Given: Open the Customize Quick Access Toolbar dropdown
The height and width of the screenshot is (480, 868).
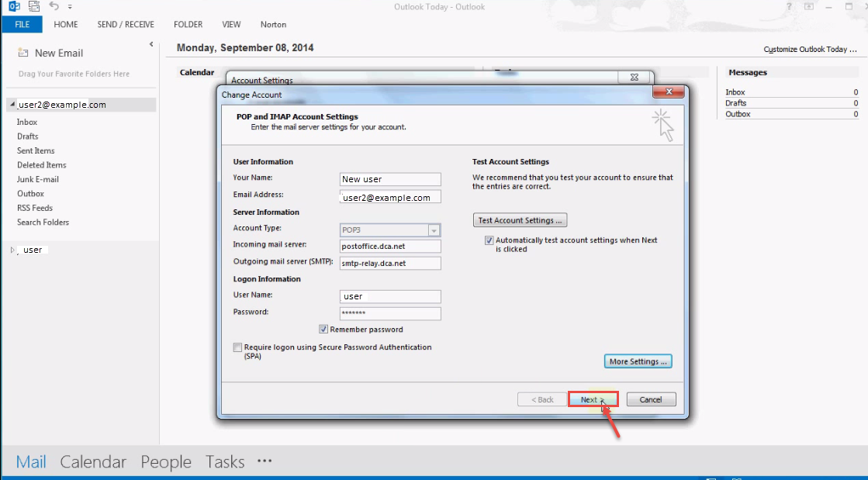Looking at the screenshot, I should pos(70,7).
